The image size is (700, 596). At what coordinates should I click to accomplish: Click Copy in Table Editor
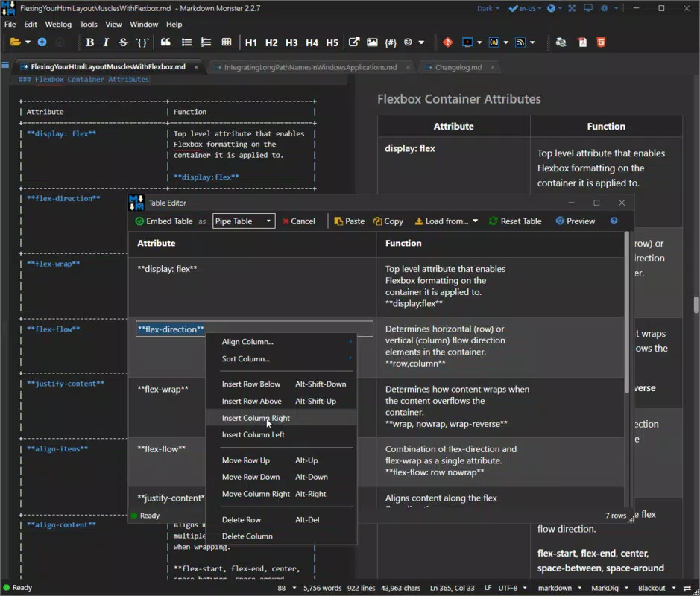click(388, 221)
